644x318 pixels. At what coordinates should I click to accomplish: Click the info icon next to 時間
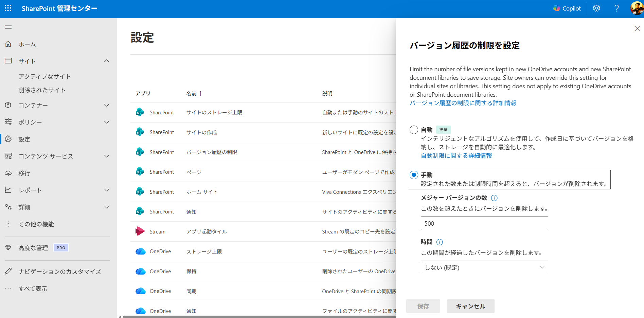(x=440, y=242)
